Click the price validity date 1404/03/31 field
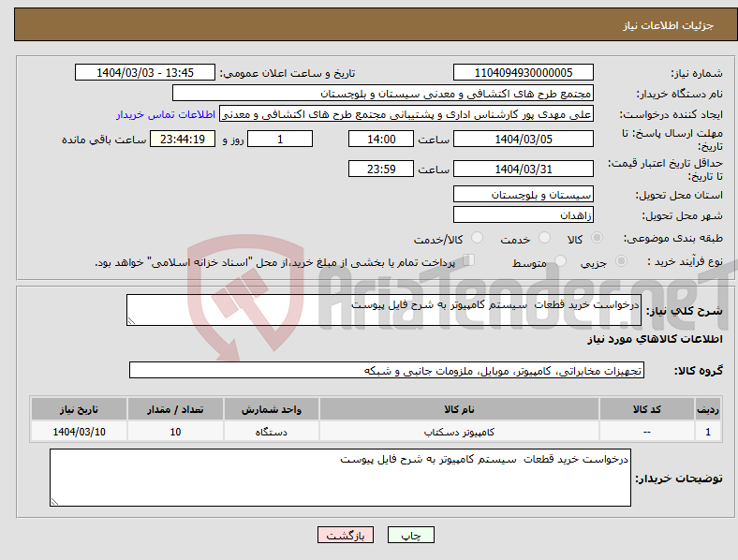The image size is (738, 560). 524,169
